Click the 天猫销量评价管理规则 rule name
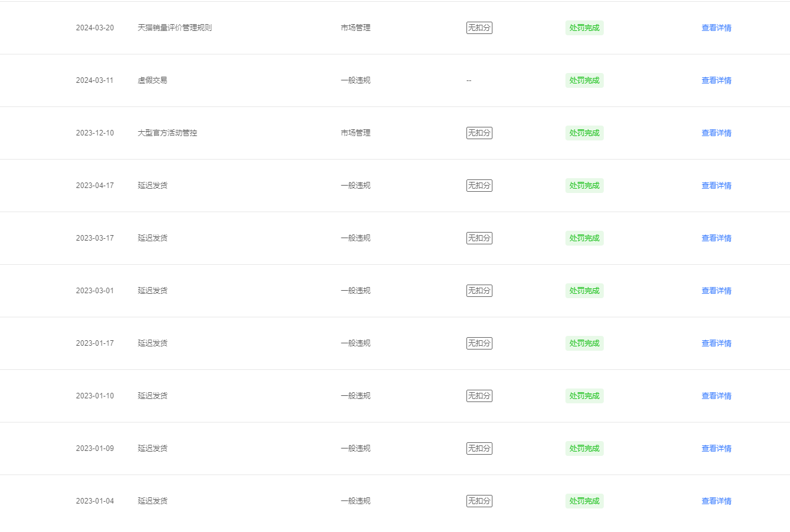790x532 pixels. pos(175,28)
